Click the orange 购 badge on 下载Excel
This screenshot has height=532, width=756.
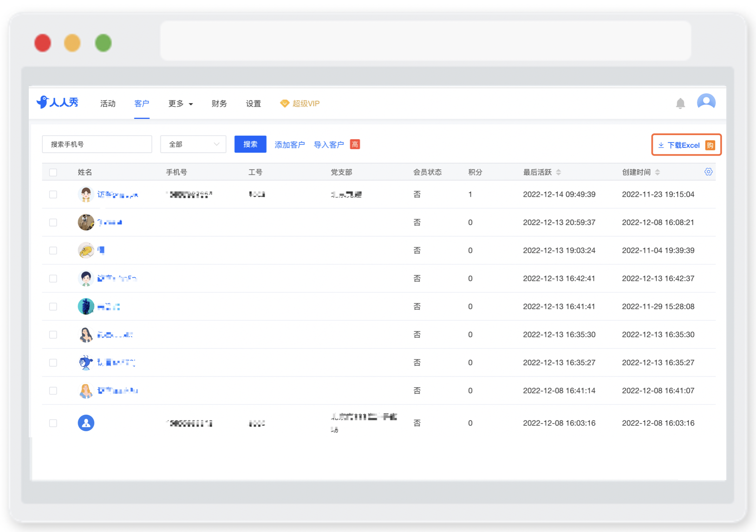(x=710, y=145)
